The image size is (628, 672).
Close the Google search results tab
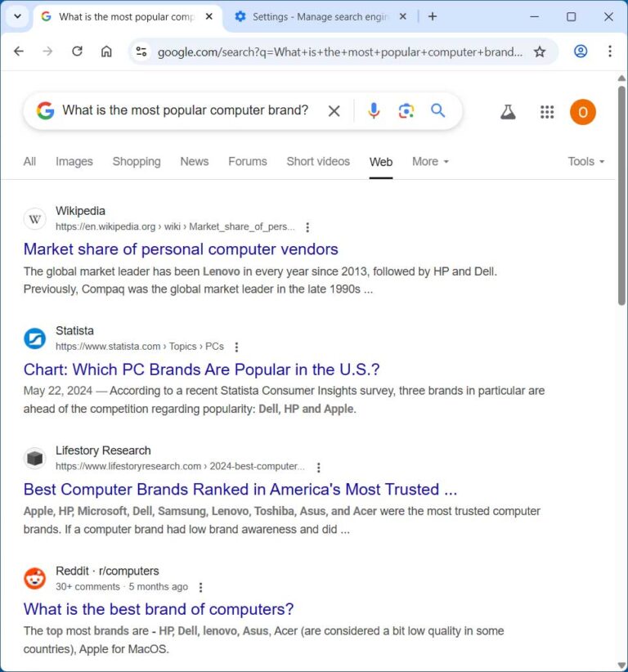pyautogui.click(x=209, y=16)
